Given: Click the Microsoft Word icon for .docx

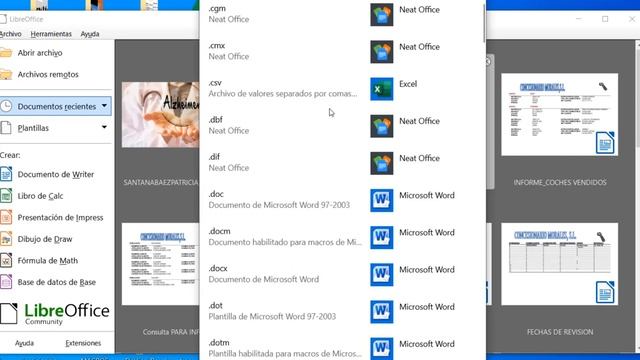Looking at the screenshot, I should point(382,275).
